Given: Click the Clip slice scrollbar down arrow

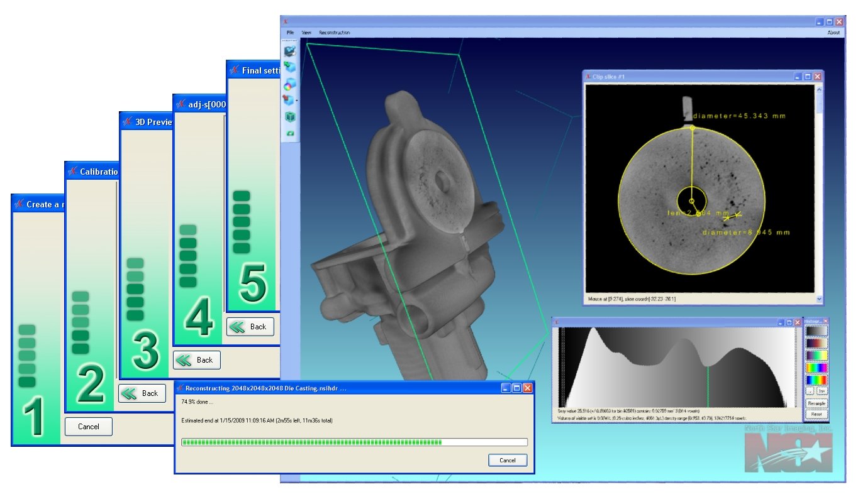Looking at the screenshot, I should point(818,299).
